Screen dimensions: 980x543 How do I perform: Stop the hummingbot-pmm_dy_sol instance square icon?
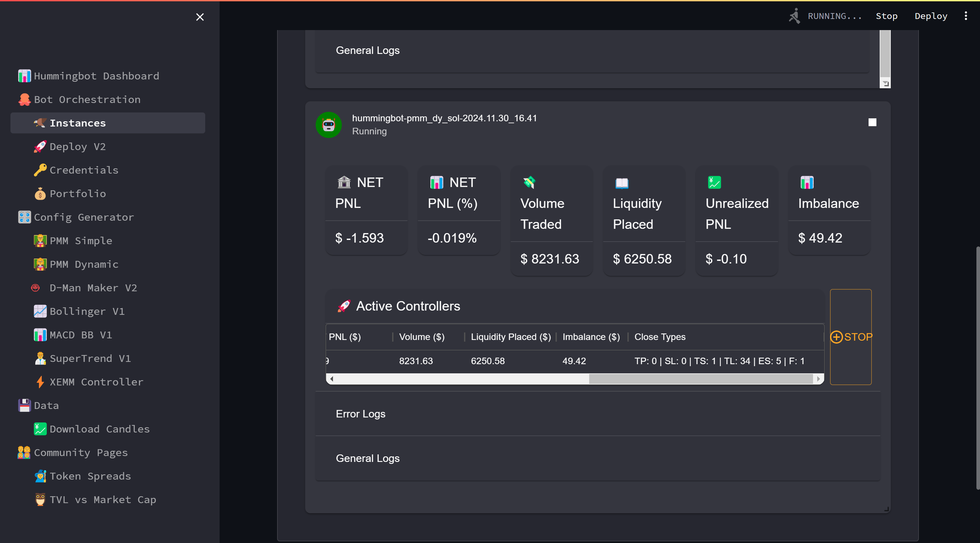[872, 122]
